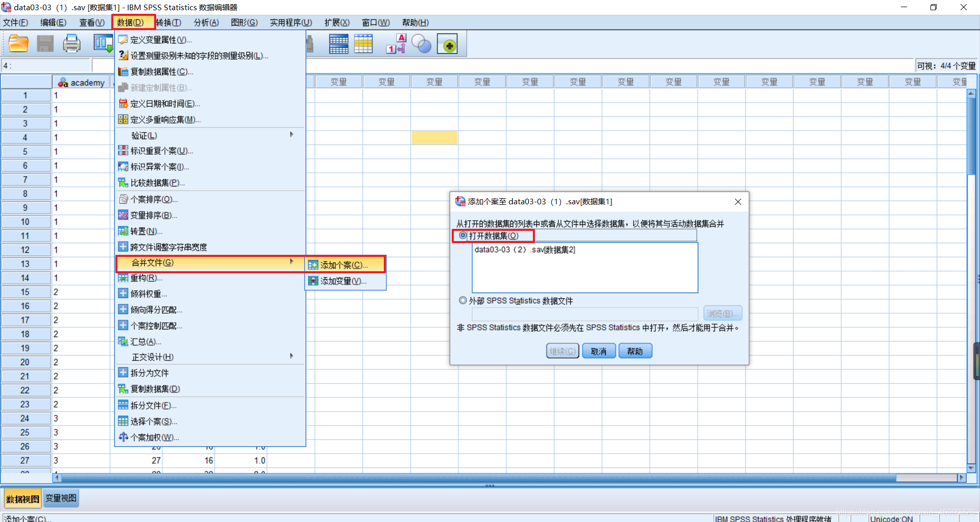Open the 窗口(W) menu

376,22
